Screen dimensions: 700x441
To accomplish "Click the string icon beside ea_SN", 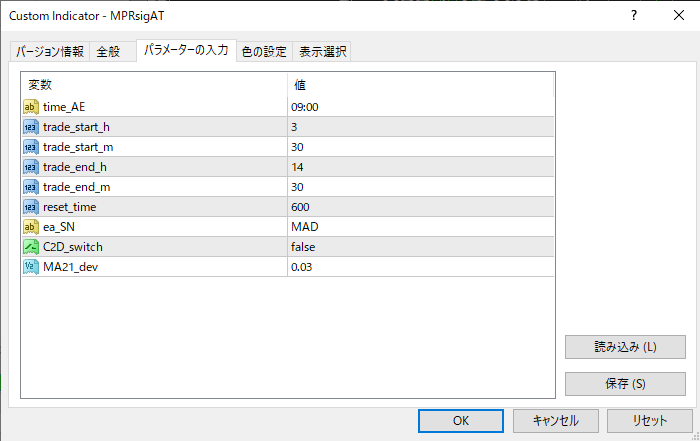I will [30, 227].
